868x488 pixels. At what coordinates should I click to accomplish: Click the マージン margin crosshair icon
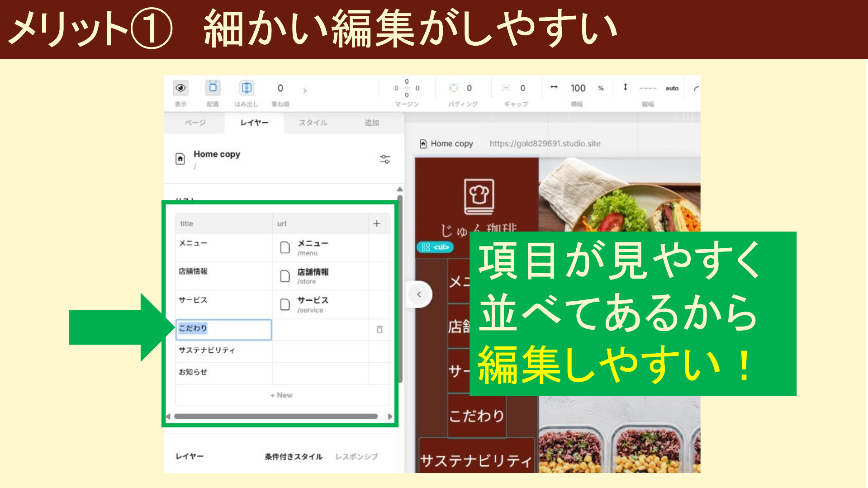pyautogui.click(x=407, y=88)
